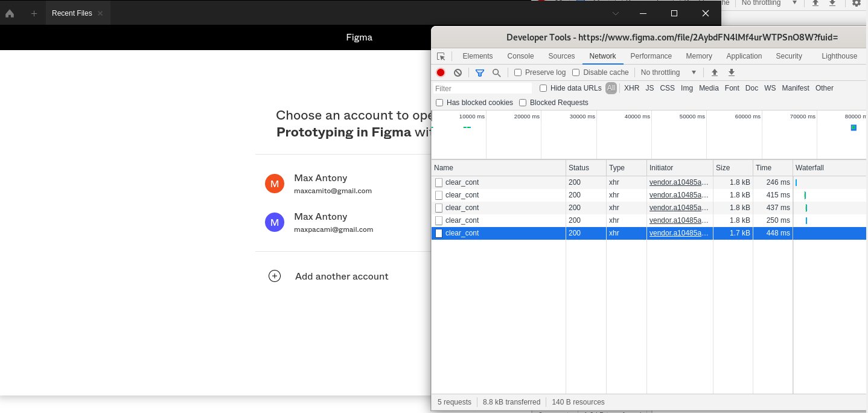Click Add another account
The width and height of the screenshot is (868, 413).
[342, 277]
